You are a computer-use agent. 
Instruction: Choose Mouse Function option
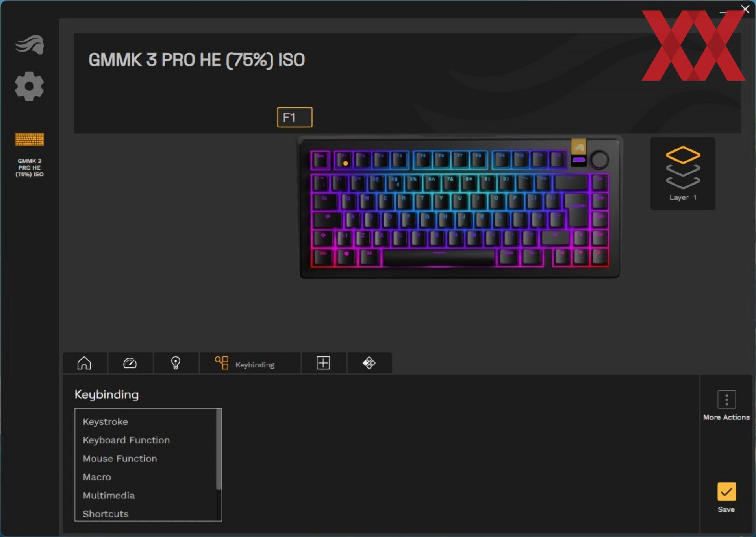pos(120,459)
